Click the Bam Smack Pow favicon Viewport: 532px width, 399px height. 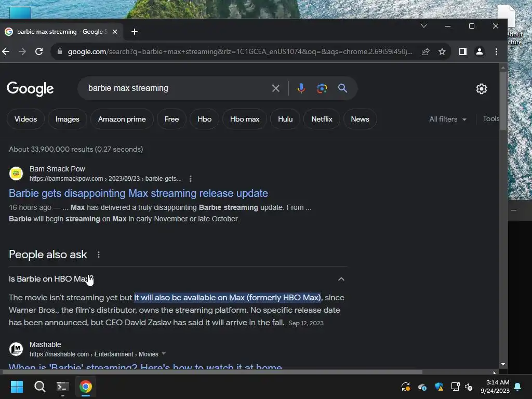point(16,174)
